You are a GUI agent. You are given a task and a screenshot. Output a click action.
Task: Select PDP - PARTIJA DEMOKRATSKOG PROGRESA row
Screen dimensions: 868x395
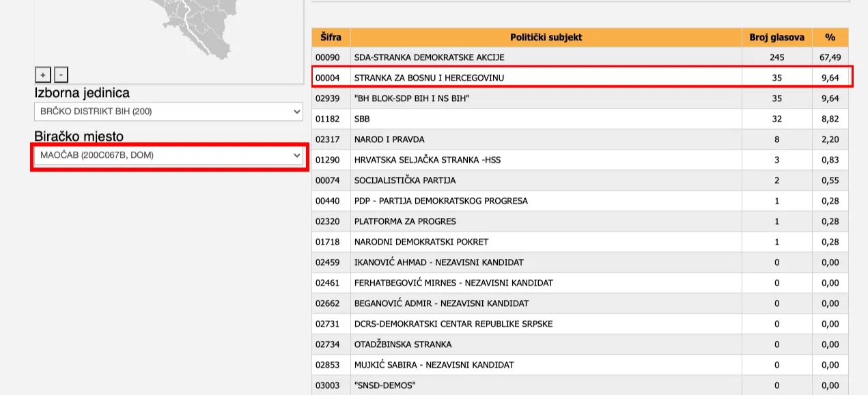pos(580,201)
